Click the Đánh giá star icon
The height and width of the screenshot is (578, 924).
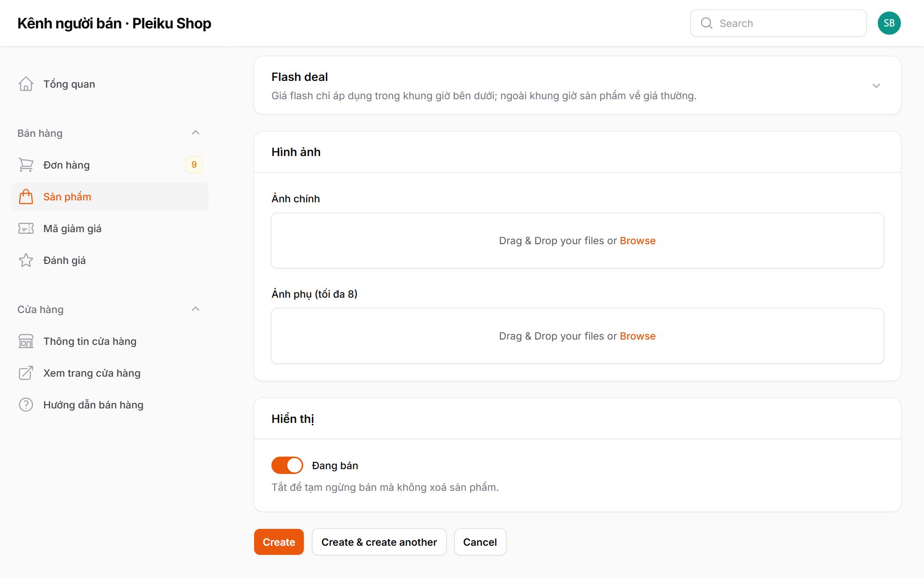point(26,260)
